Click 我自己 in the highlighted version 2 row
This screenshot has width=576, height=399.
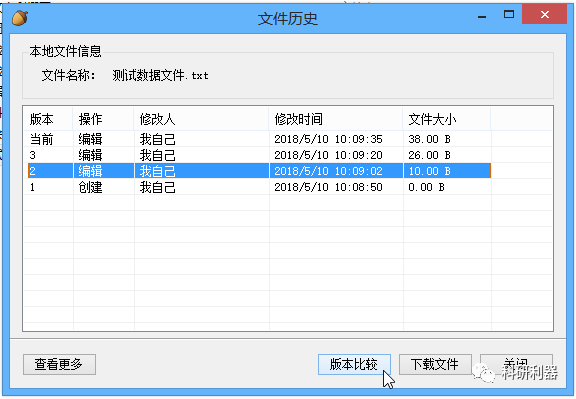[x=158, y=171]
